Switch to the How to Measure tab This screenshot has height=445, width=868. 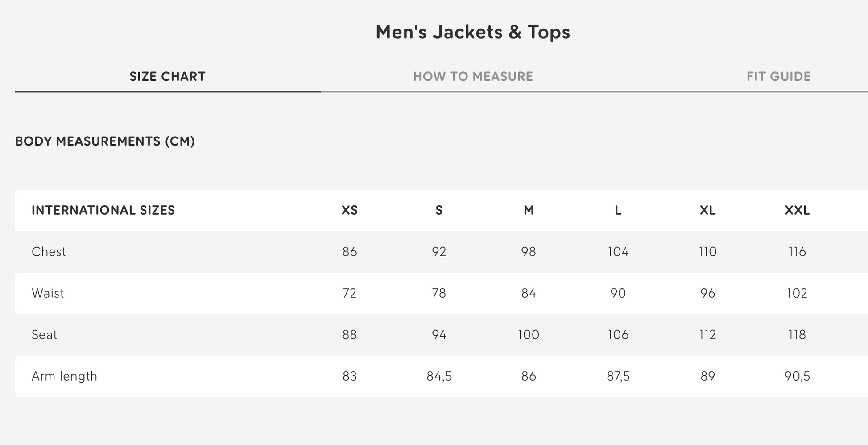coord(473,76)
